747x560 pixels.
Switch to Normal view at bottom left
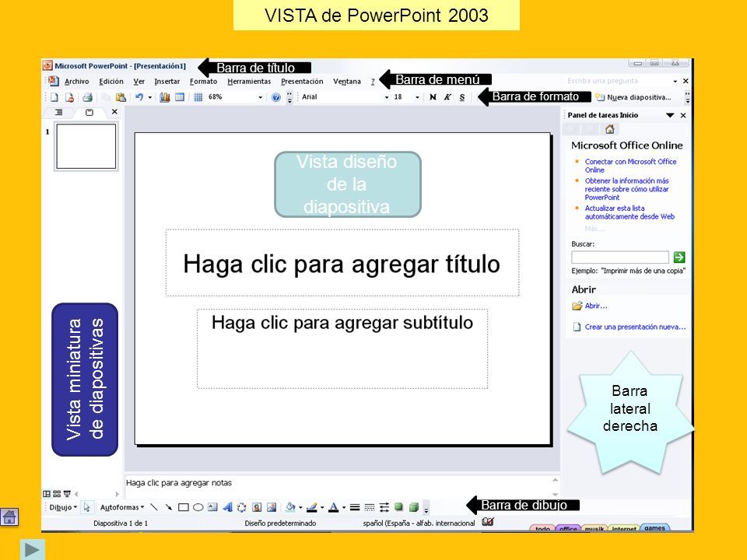pos(47,494)
